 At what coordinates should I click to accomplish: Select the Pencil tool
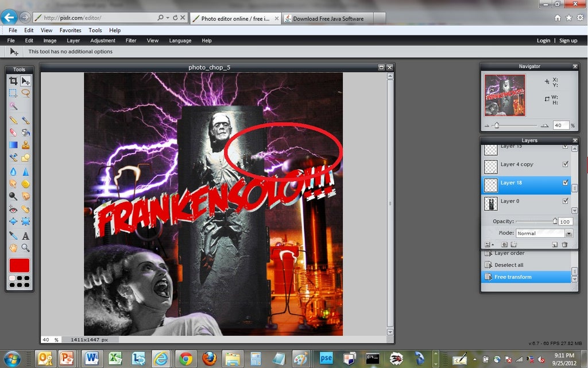(x=13, y=120)
